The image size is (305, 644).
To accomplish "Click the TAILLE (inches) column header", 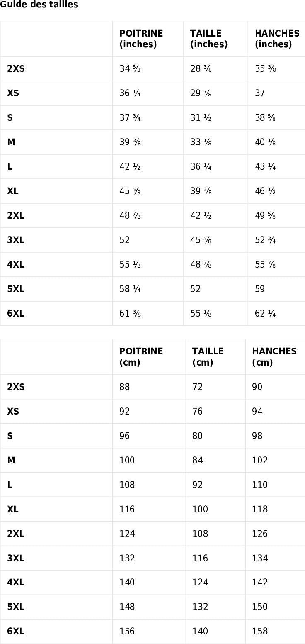I will pos(209,39).
